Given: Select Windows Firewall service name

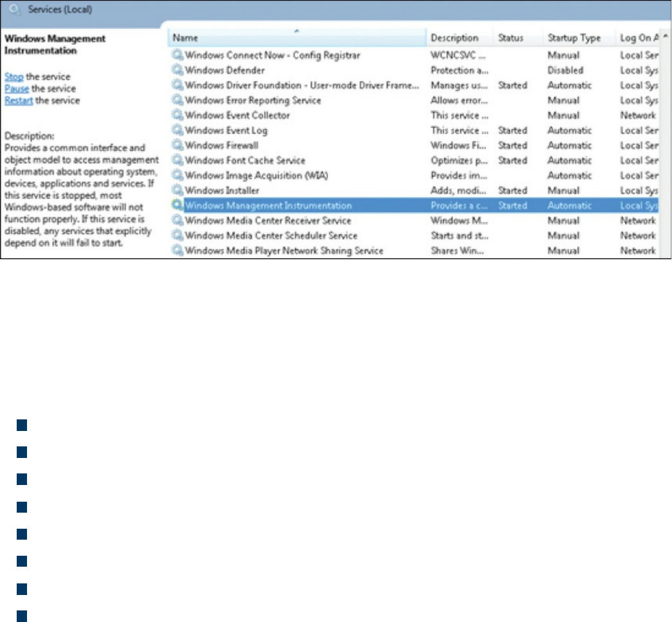Looking at the screenshot, I should tap(222, 145).
